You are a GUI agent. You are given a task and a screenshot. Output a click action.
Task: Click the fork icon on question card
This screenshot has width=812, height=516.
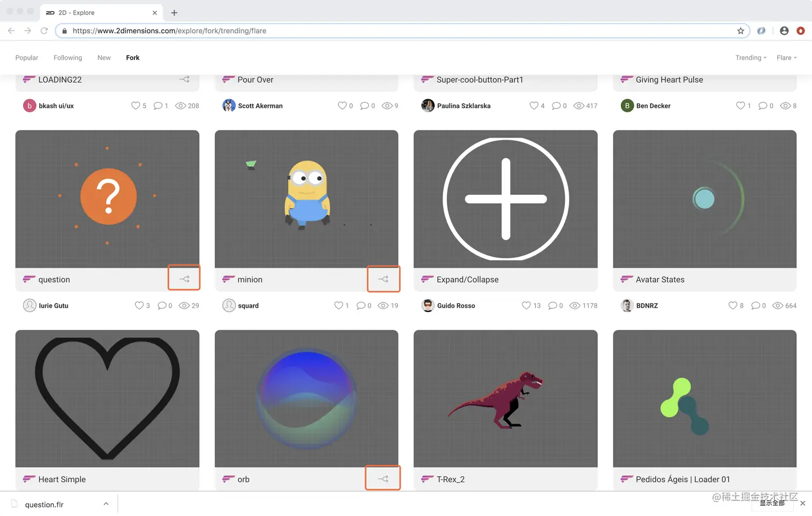coord(184,279)
